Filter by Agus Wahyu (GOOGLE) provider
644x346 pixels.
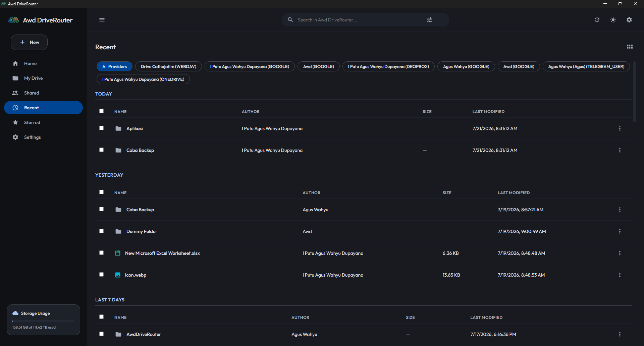click(466, 67)
